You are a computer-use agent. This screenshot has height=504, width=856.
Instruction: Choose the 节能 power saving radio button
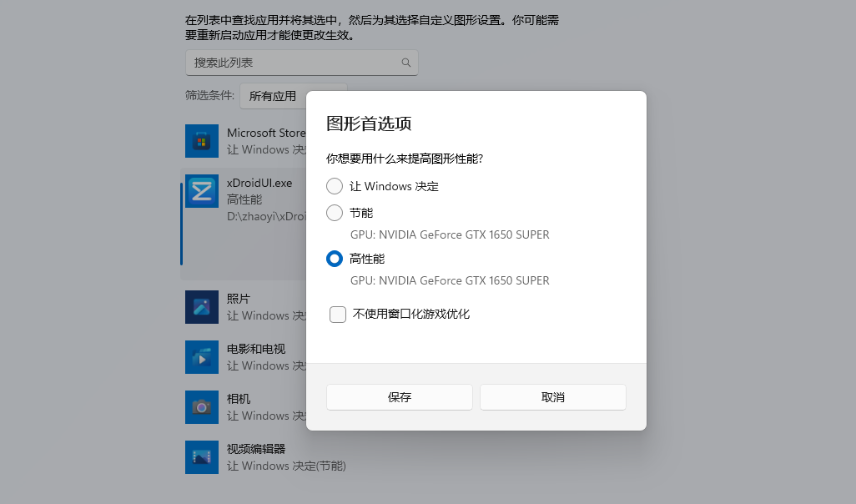coord(335,213)
